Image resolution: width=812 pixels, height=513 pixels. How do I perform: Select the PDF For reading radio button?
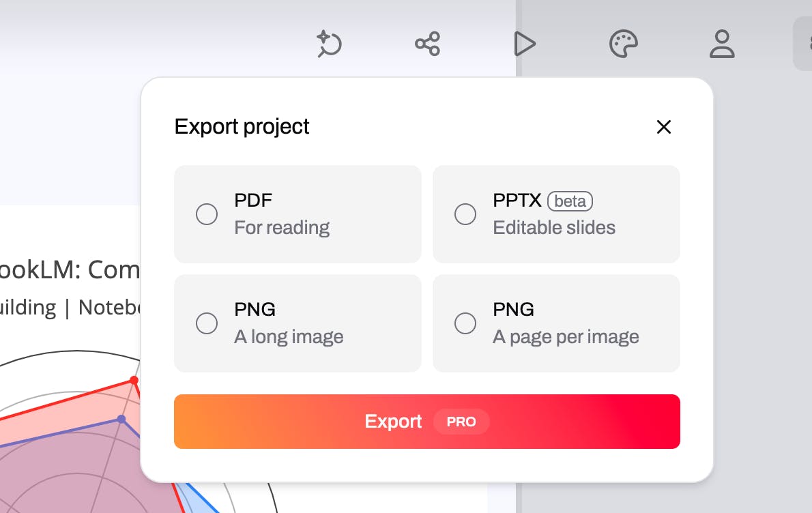[x=207, y=214]
